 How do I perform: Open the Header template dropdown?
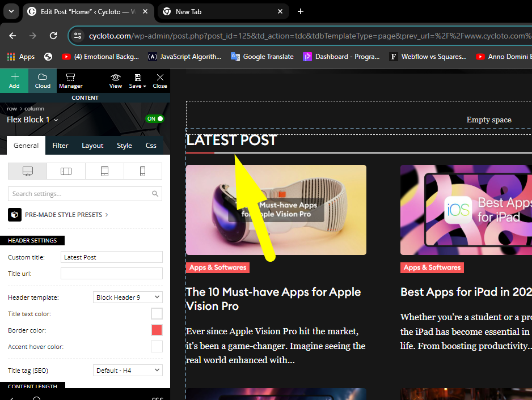[128, 297]
